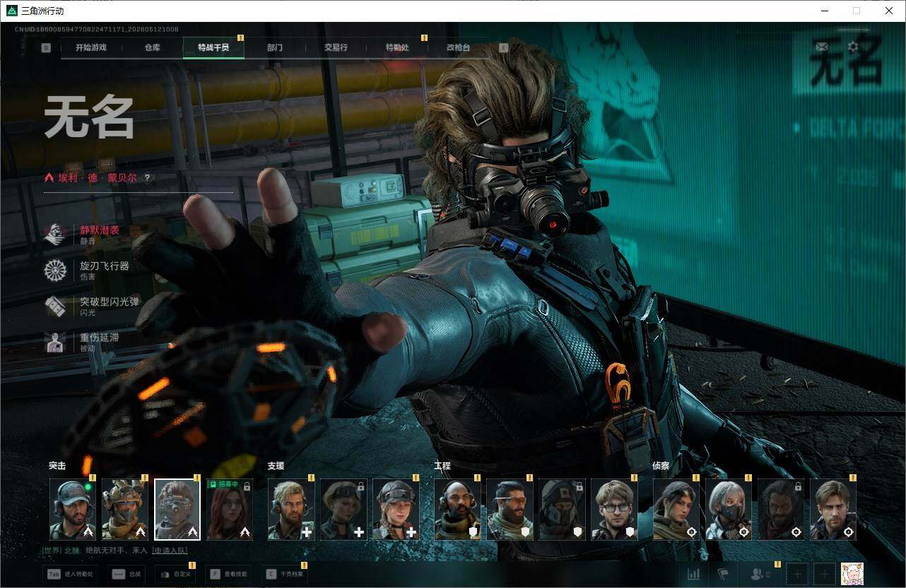Select the locked masked engineer operator
The image size is (906, 588).
coord(562,510)
